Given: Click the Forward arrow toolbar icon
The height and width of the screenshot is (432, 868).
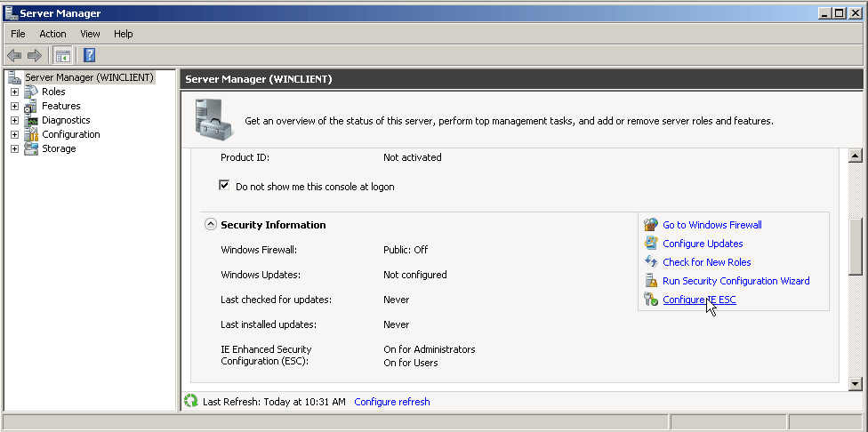Looking at the screenshot, I should (x=35, y=55).
